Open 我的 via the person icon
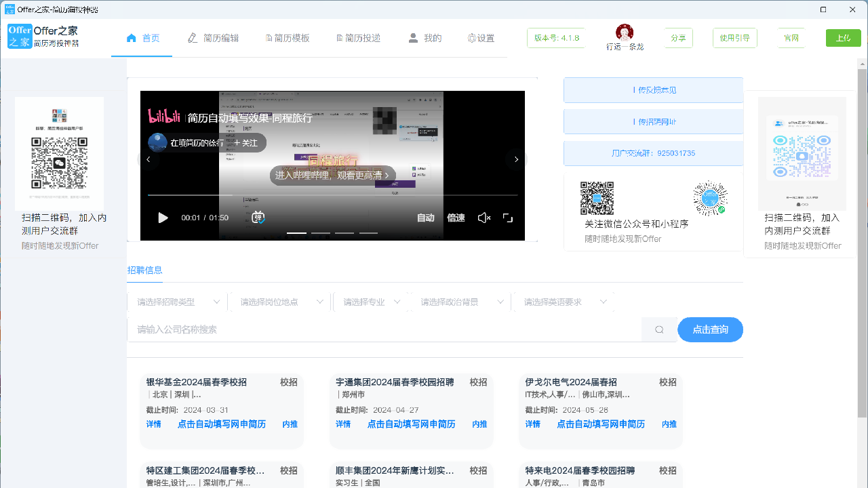Image resolution: width=868 pixels, height=488 pixels. pyautogui.click(x=413, y=38)
